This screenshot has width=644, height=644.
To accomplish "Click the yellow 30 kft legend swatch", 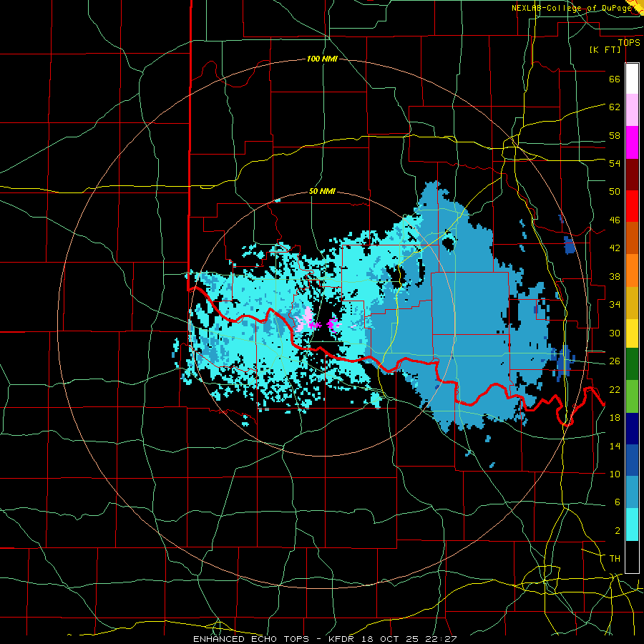I will [632, 333].
